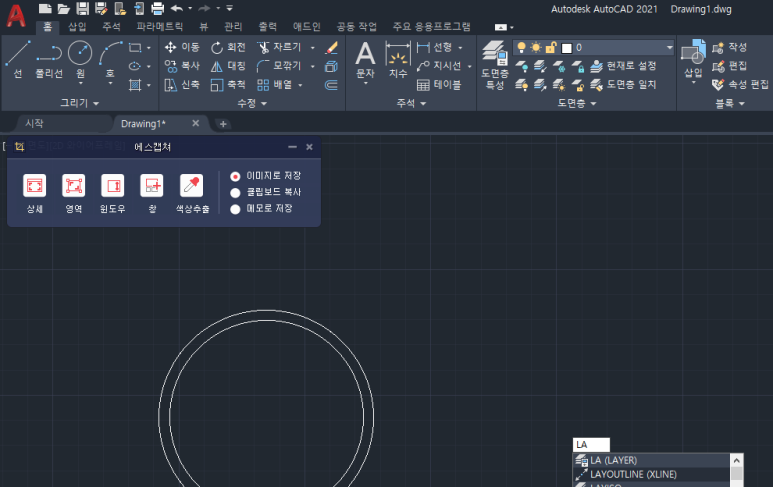Insert a Table (테이블)

pos(439,85)
